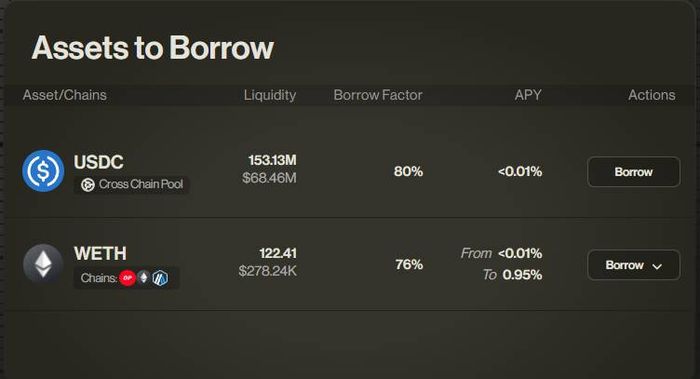Select the Ethereum chain icon under WETH

[x=143, y=278]
